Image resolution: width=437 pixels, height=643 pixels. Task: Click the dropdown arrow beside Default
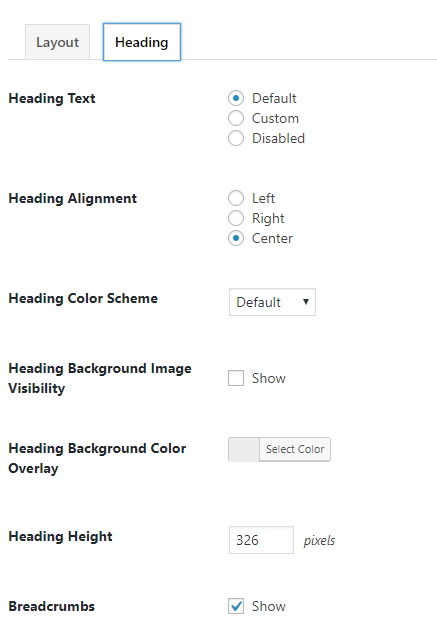pos(305,302)
